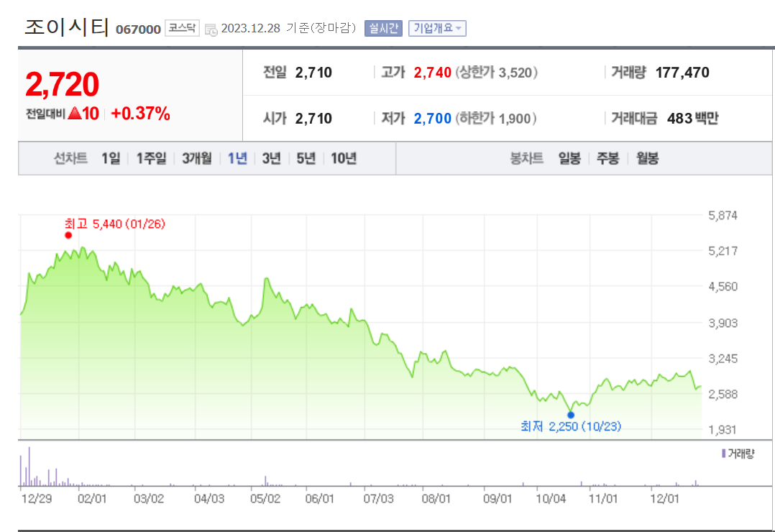This screenshot has height=532, width=775.
Task: Open the 기업개요 dropdown
Action: (x=437, y=28)
